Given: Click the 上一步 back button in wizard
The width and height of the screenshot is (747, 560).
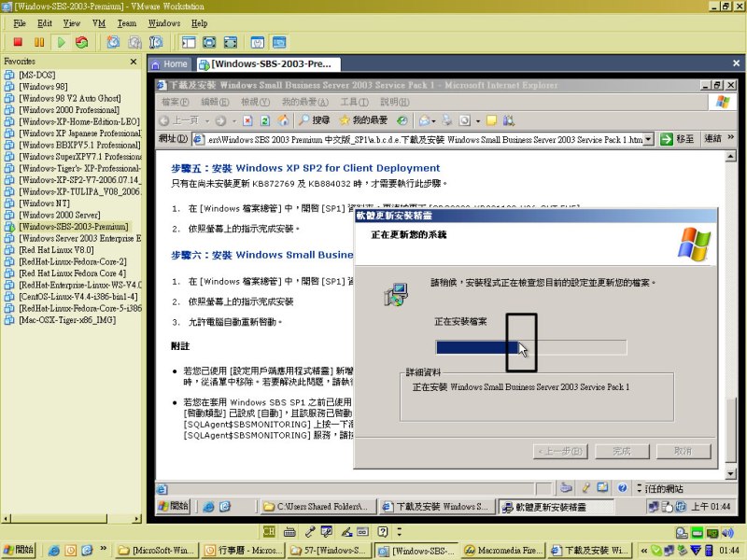Looking at the screenshot, I should click(x=560, y=451).
